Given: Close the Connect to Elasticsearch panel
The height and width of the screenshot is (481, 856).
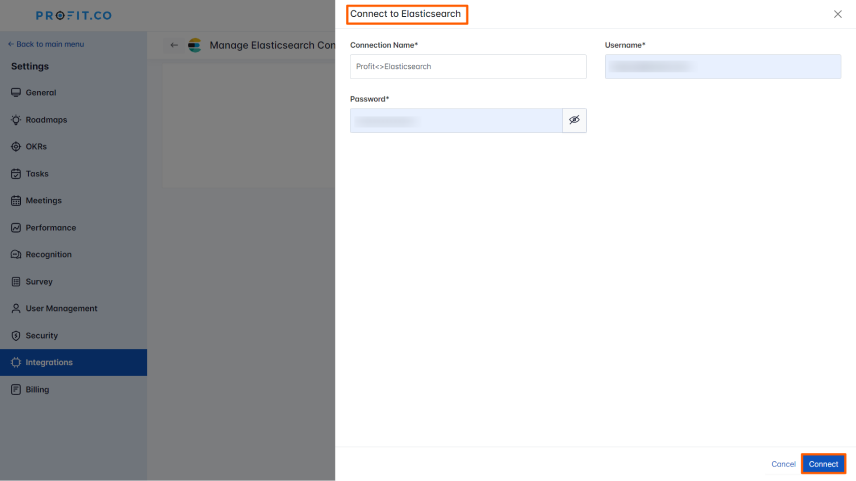Looking at the screenshot, I should tap(837, 14).
